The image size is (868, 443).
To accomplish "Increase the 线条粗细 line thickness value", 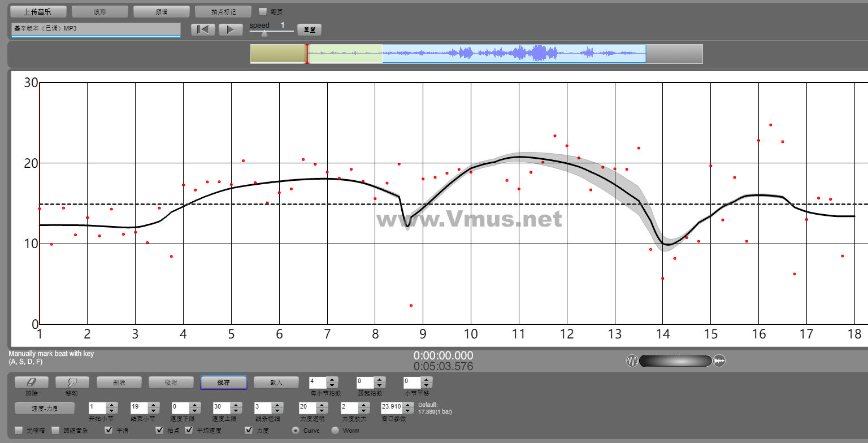I will pyautogui.click(x=276, y=405).
